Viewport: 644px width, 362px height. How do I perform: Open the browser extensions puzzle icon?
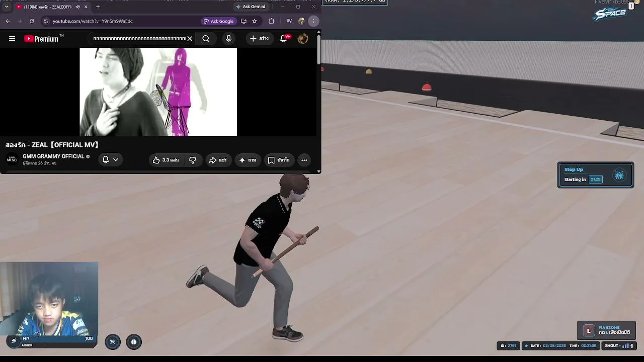pos(272,21)
